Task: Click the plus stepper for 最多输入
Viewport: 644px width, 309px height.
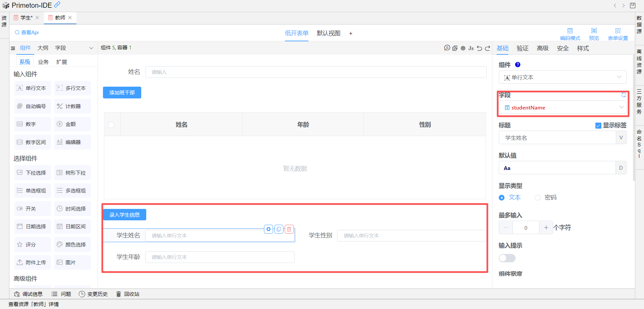Action: [x=546, y=228]
